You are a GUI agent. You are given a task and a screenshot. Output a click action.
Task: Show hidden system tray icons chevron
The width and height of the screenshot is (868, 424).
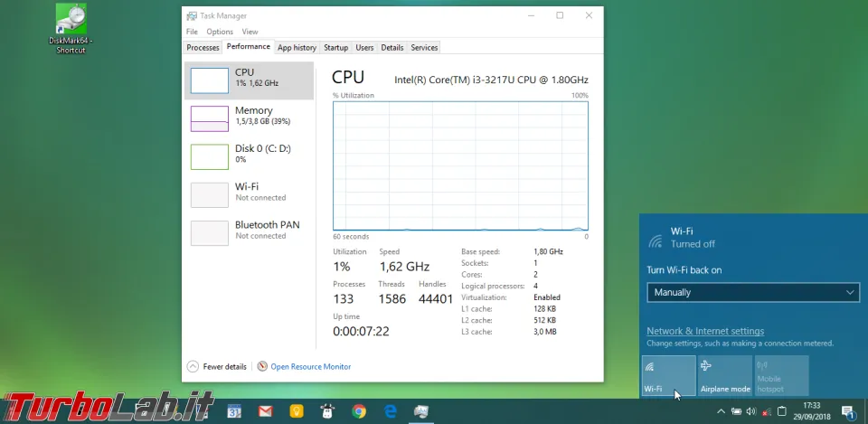[x=721, y=412]
